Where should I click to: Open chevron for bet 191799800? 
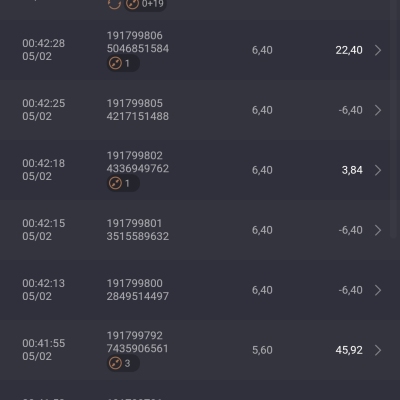(378, 290)
